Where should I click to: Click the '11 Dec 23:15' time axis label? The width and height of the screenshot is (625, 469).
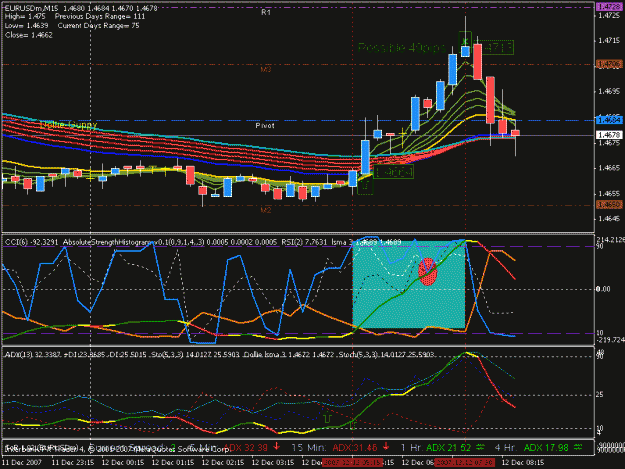coord(73,463)
